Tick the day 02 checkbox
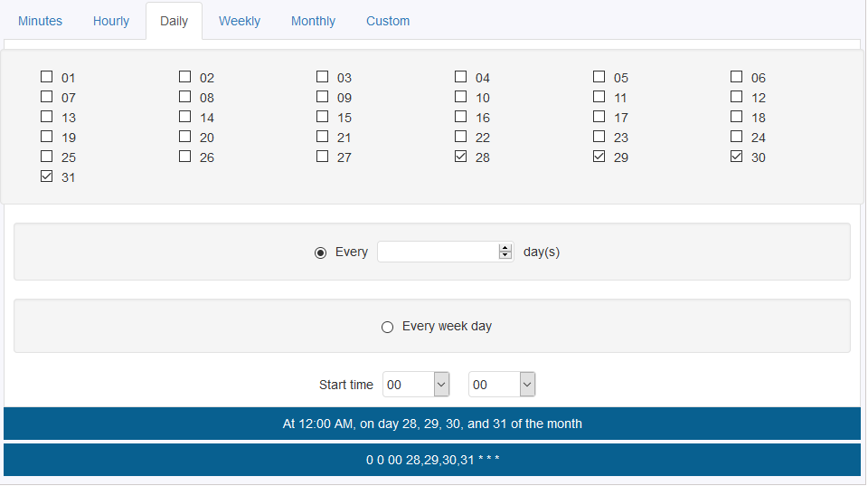Image resolution: width=868 pixels, height=486 pixels. 184,76
